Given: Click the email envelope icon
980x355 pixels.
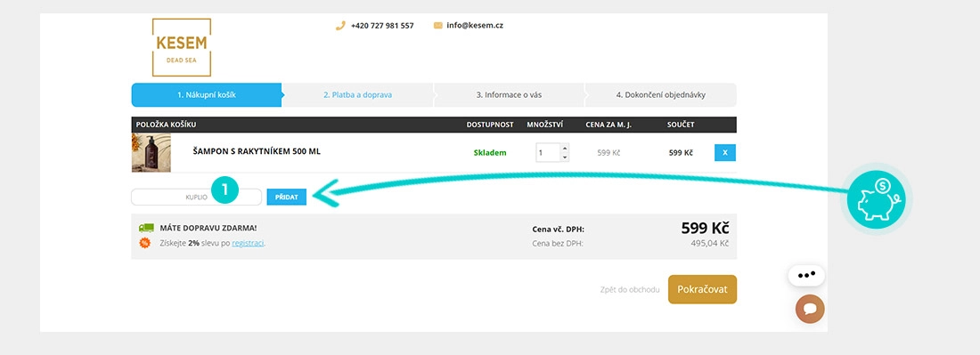Looking at the screenshot, I should tap(438, 26).
